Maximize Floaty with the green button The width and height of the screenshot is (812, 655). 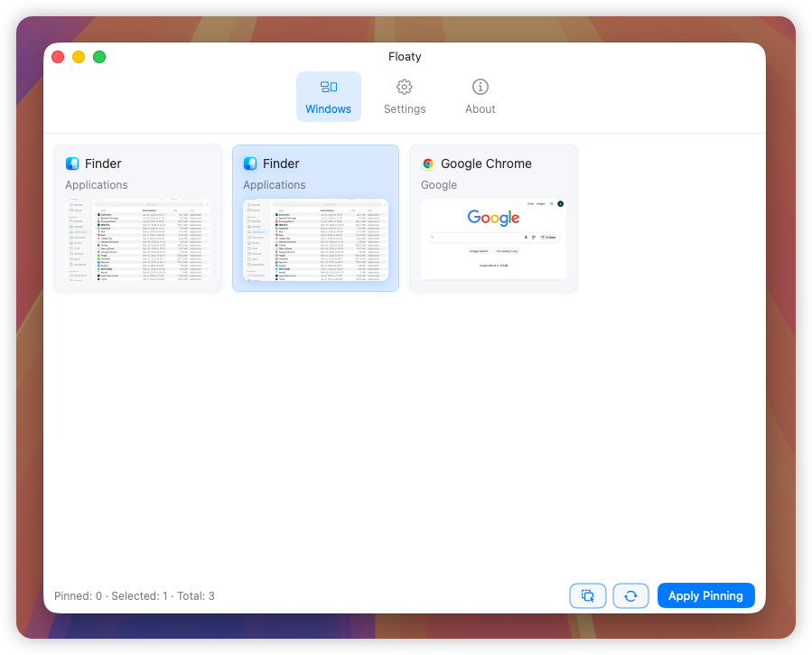pos(99,57)
